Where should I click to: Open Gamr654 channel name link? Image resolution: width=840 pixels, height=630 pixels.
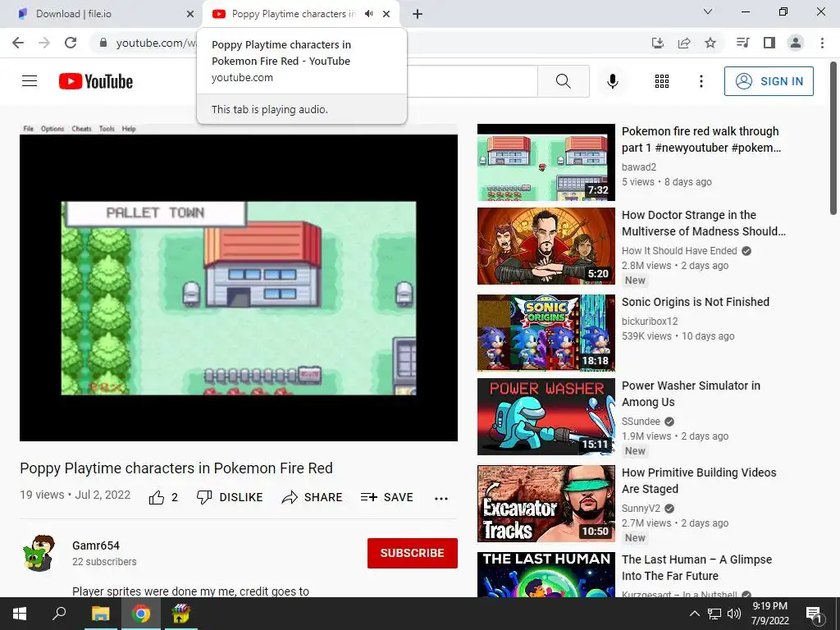pos(96,546)
